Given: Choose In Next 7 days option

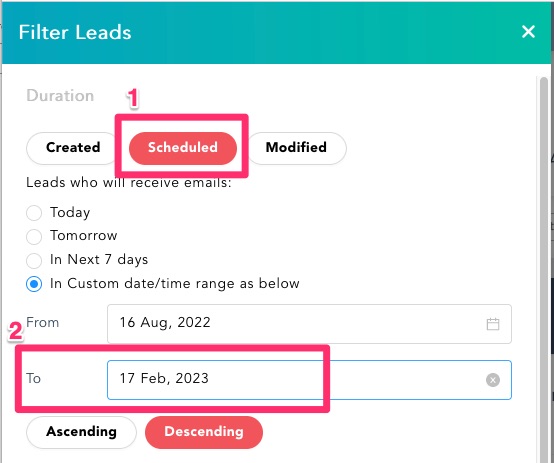Looking at the screenshot, I should click(34, 260).
